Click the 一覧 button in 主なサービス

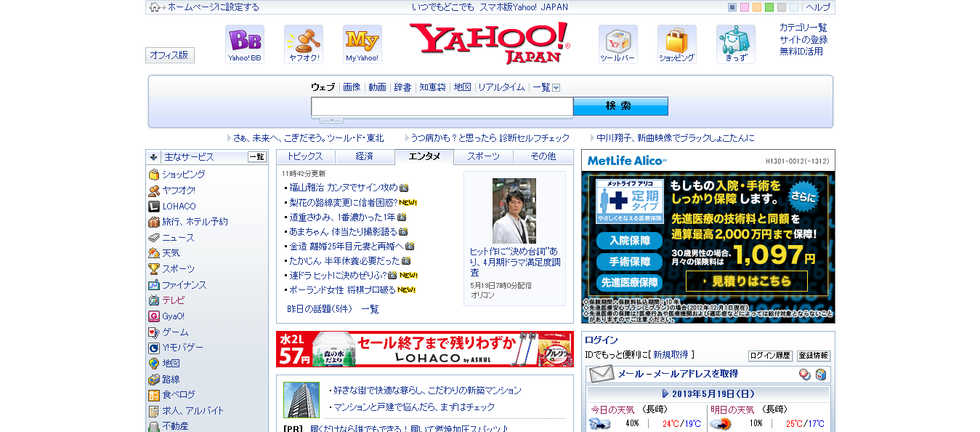tap(257, 157)
